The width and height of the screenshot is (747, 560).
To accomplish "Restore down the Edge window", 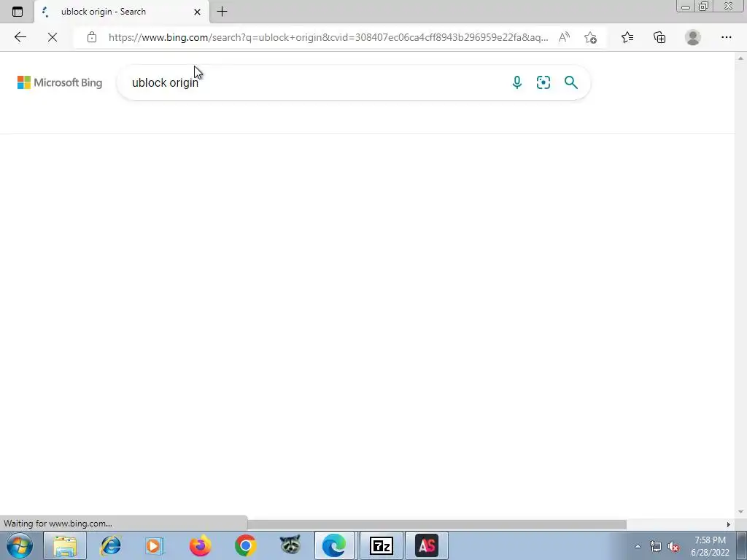I will click(x=704, y=7).
